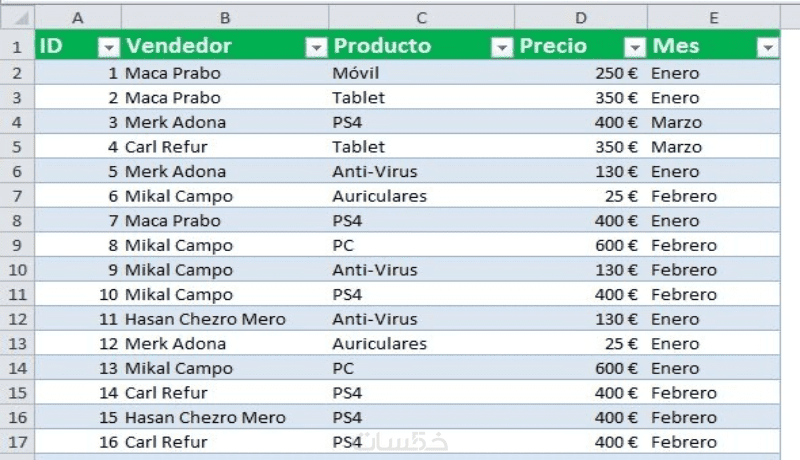800x460 pixels.
Task: Select column B header
Action: [x=225, y=17]
